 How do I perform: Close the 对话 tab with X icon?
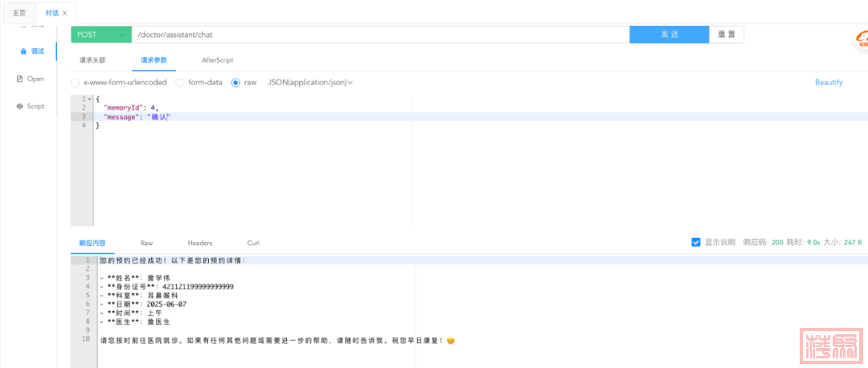point(64,13)
